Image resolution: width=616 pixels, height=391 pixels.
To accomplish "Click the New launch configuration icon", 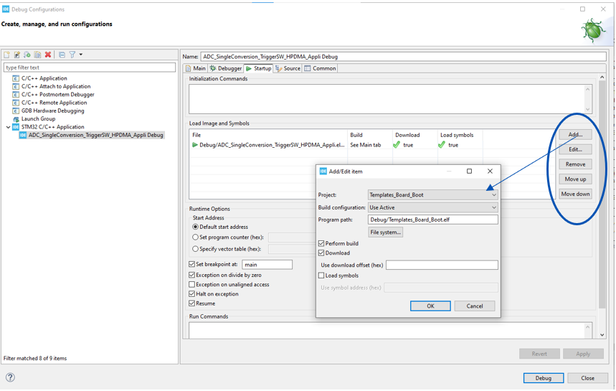I will point(7,55).
